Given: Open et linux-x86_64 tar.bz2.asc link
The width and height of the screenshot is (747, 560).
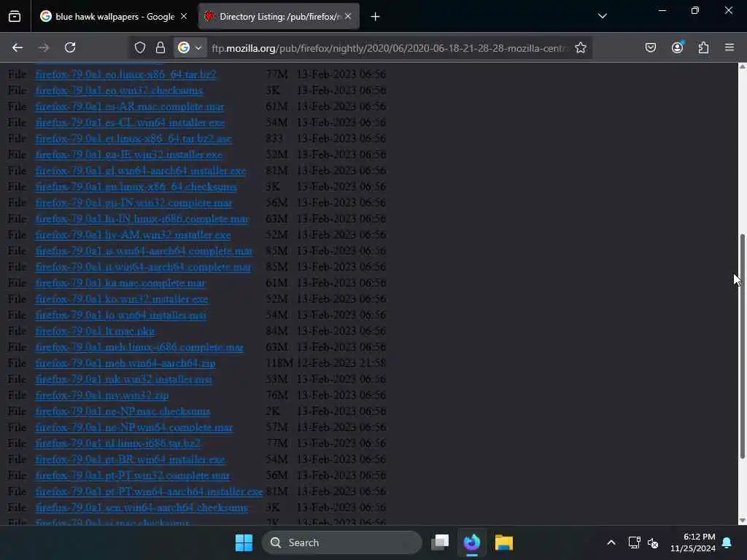Looking at the screenshot, I should click(x=133, y=139).
